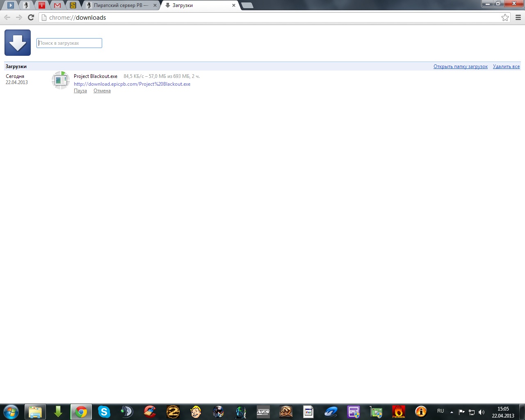This screenshot has width=525, height=420.
Task: Click the Chrome taskbar icon
Action: click(x=81, y=412)
